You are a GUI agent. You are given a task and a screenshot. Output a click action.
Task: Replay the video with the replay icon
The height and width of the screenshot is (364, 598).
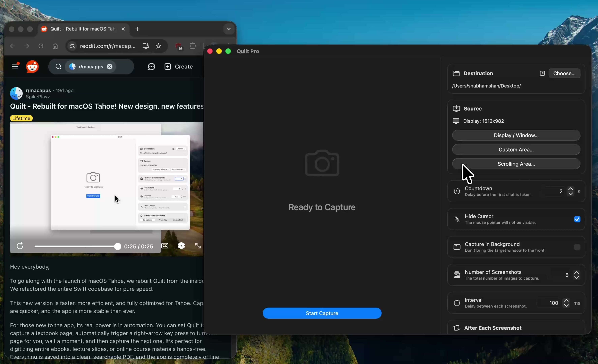20,246
